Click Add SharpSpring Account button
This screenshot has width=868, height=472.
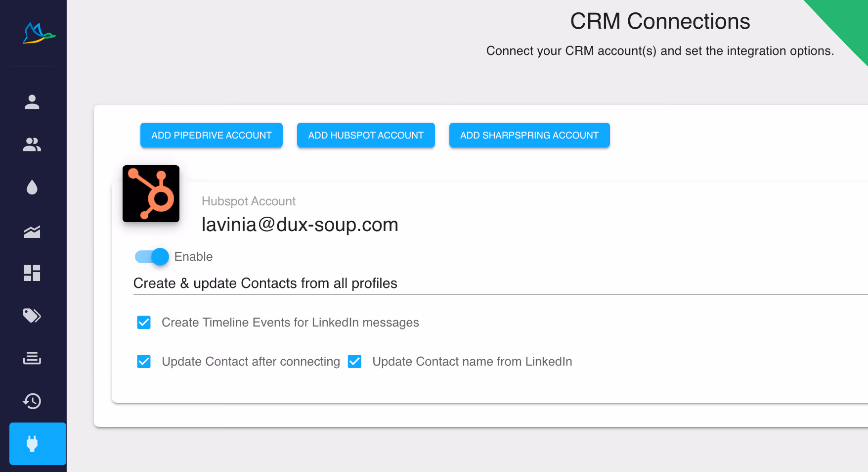(x=529, y=135)
